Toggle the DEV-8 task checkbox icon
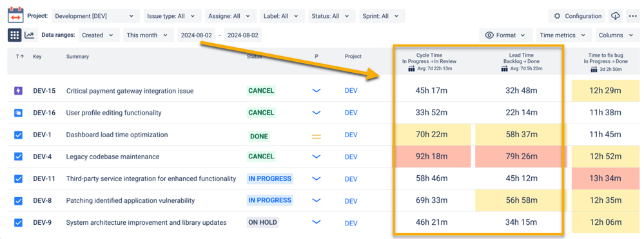 18,200
